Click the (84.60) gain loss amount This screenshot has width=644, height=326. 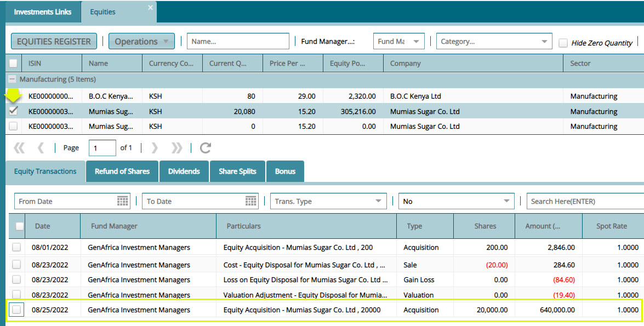(x=564, y=280)
